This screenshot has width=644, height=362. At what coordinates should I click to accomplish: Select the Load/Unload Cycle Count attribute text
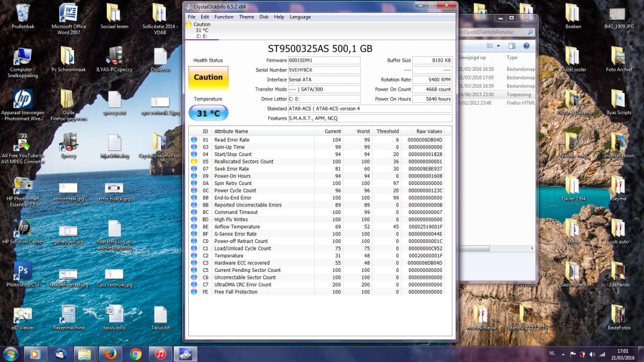[x=243, y=248]
